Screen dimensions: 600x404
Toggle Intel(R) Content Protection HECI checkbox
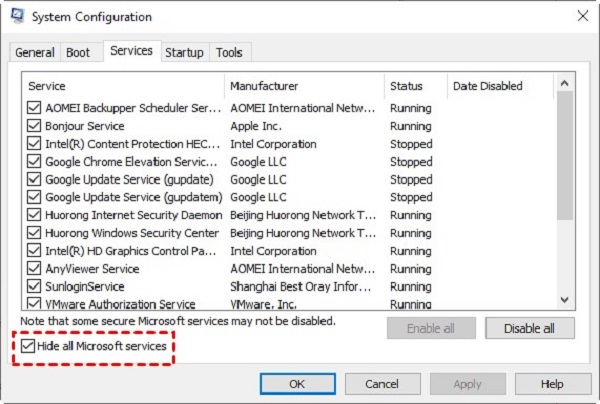pos(34,143)
